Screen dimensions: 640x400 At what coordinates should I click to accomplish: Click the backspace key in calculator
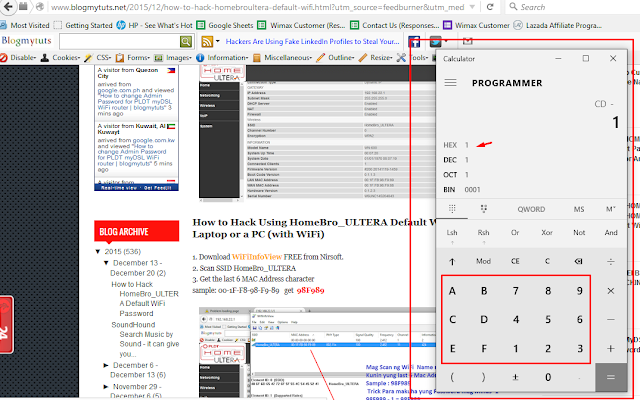click(x=578, y=261)
